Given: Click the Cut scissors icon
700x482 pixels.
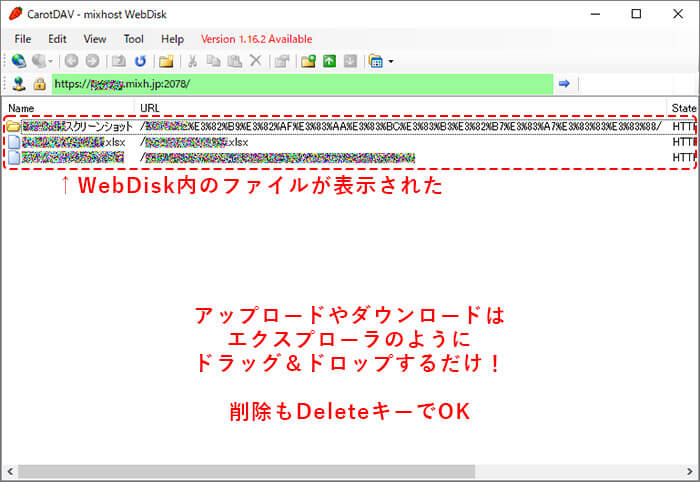Looking at the screenshot, I should (192, 61).
